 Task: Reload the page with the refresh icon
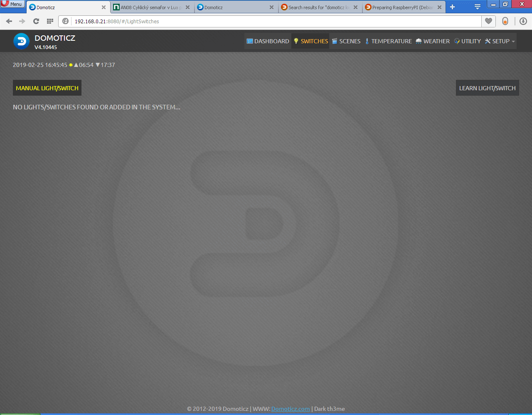(36, 21)
